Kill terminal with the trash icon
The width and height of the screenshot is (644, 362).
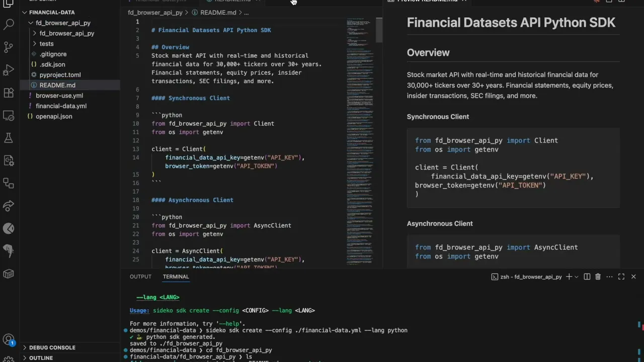point(598,277)
